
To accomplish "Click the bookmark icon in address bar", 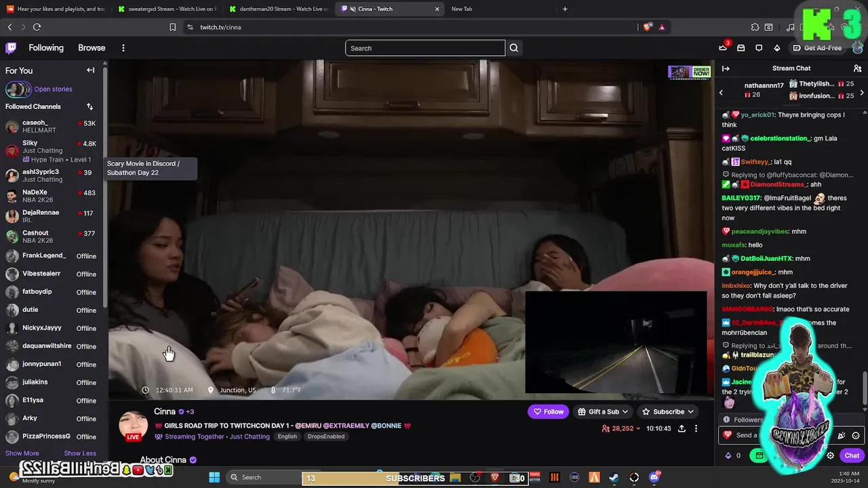I will point(173,27).
